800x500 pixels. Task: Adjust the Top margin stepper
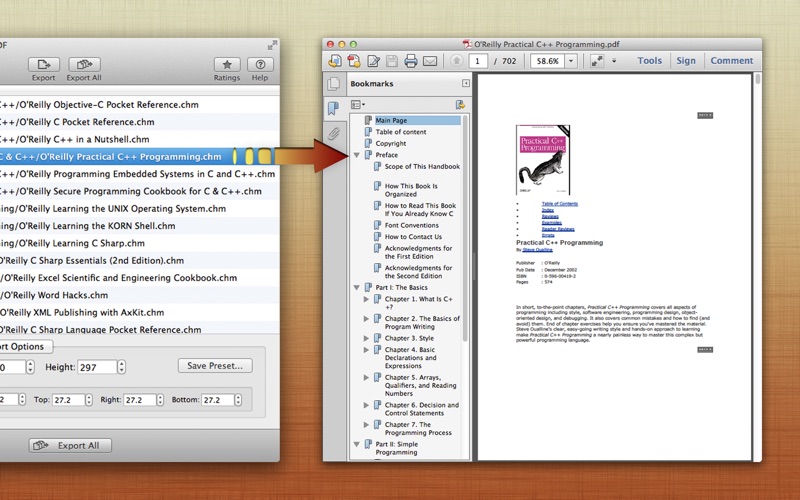coord(89,400)
